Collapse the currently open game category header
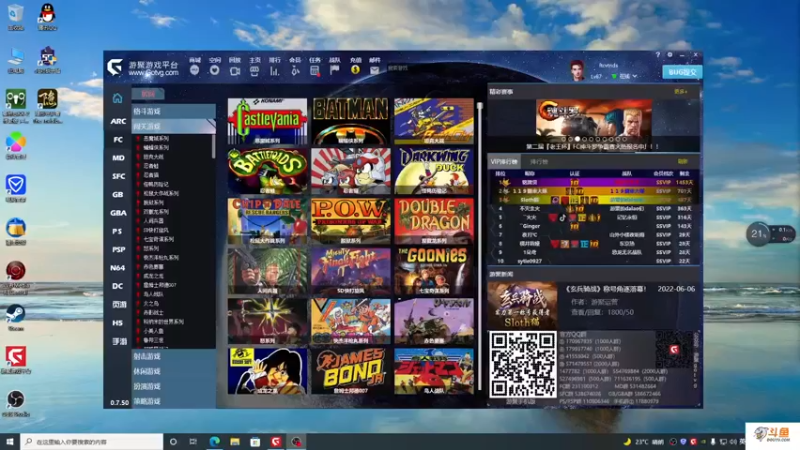Image resolution: width=800 pixels, height=450 pixels. click(x=173, y=127)
